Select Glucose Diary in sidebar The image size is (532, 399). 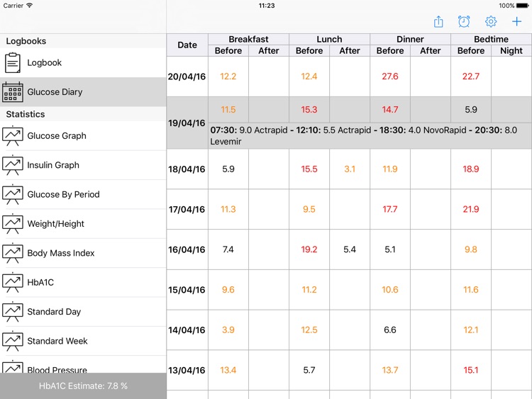click(83, 92)
